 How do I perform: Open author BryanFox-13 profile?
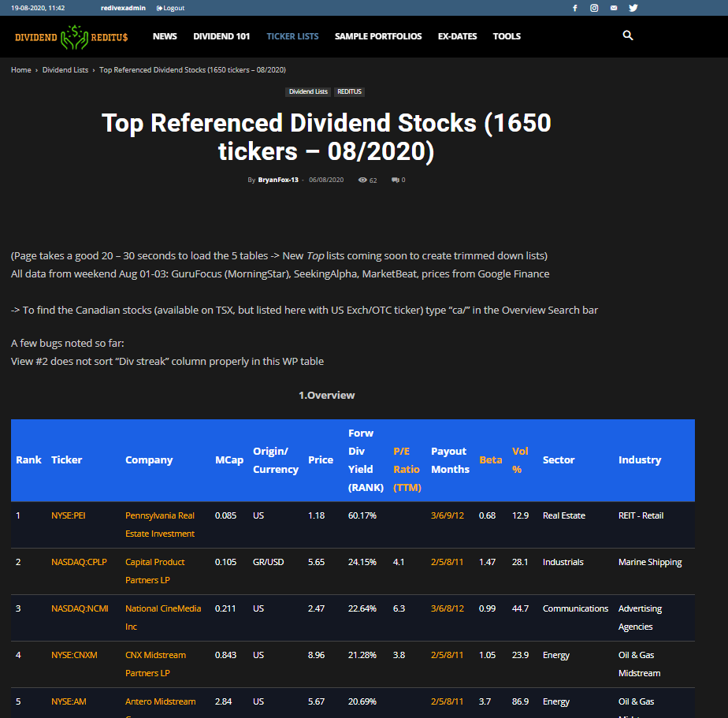pos(278,180)
